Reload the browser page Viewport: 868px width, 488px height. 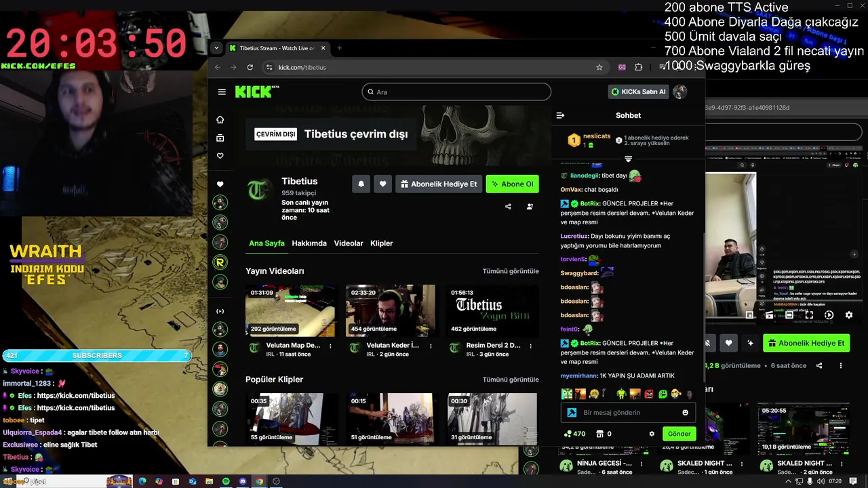pyautogui.click(x=250, y=67)
